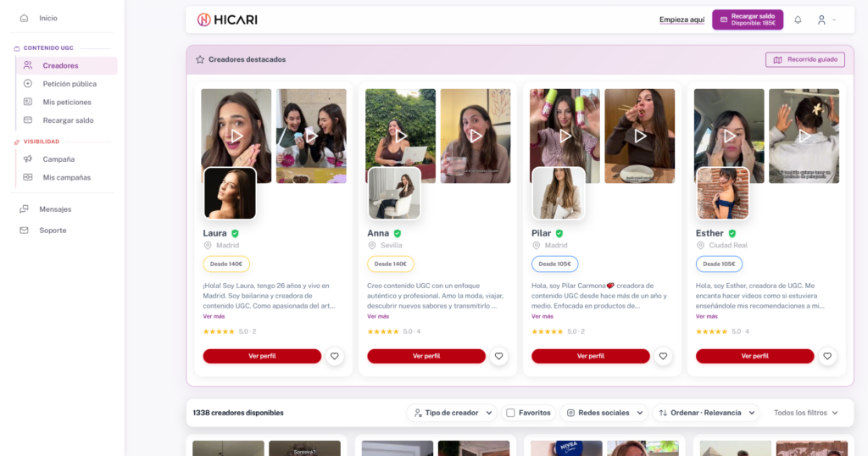Viewport: 868px width, 456px height.
Task: Open Esther's profile picture thumbnail
Action: 722,193
